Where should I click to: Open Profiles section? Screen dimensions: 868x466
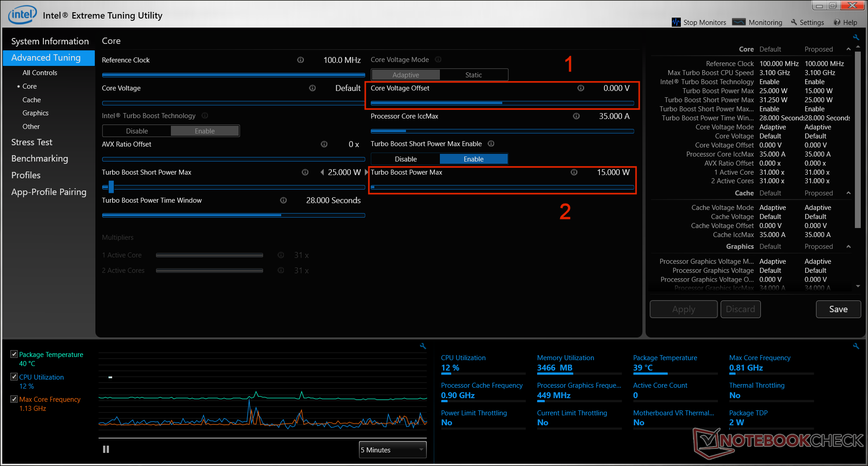click(x=26, y=175)
